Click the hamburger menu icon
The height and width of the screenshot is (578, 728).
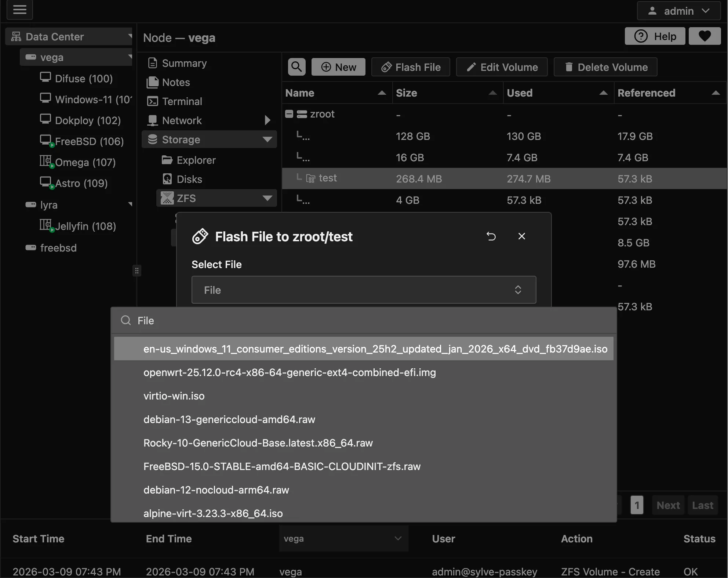coord(20,10)
